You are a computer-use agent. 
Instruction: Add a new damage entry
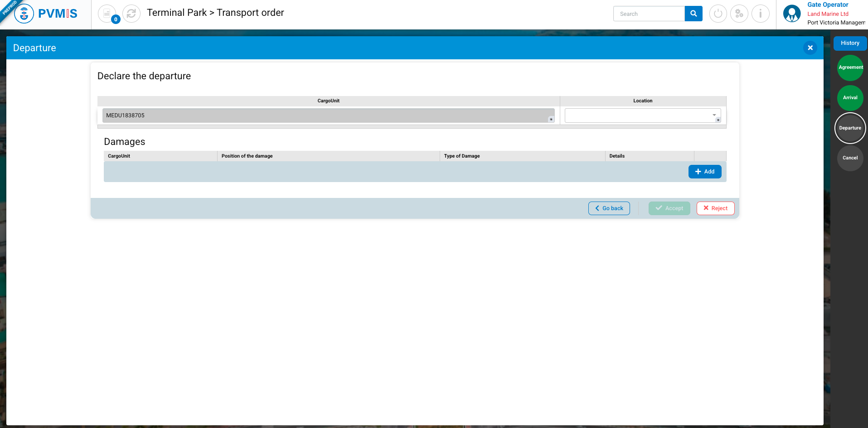tap(705, 172)
